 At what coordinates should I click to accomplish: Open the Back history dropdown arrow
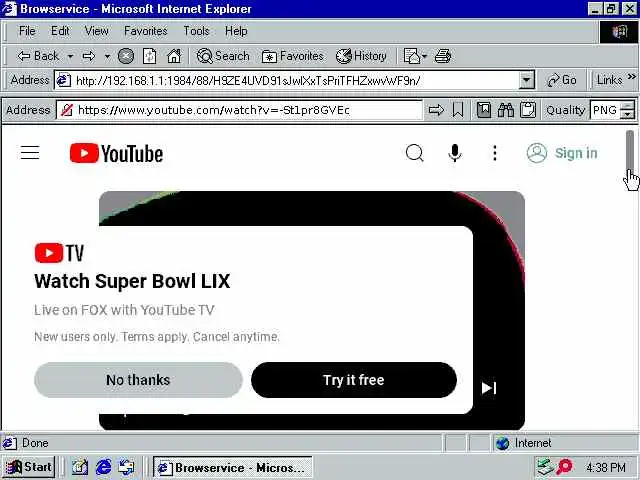(x=70, y=56)
